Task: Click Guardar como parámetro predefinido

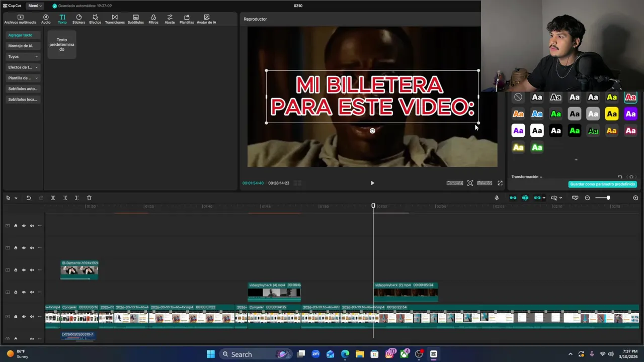Action: pos(602,184)
